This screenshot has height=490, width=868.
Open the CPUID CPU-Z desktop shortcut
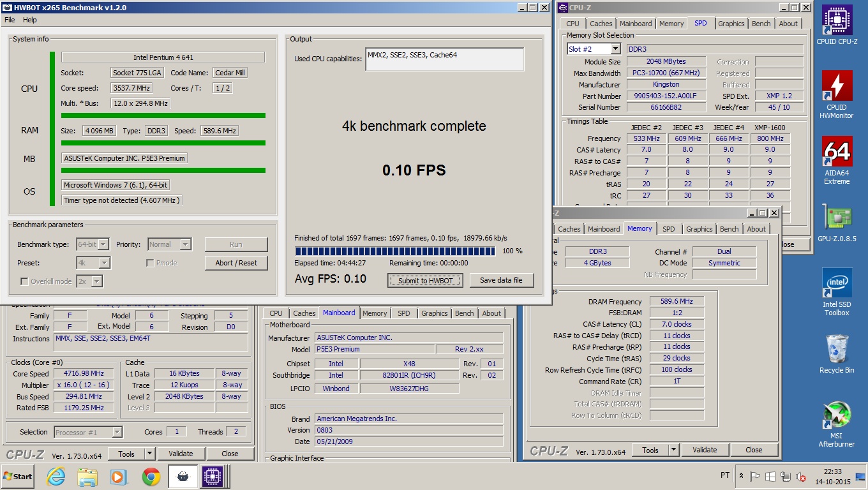[x=837, y=26]
